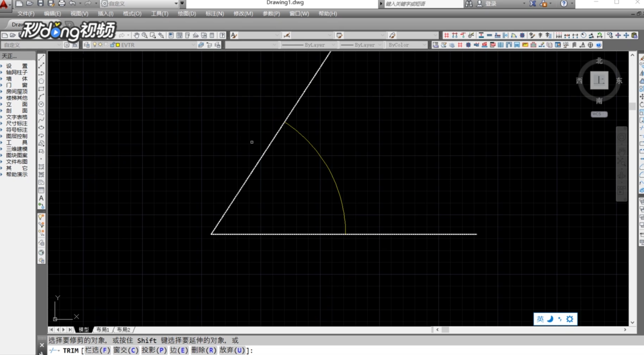644x355 pixels.
Task: Click the Autodesk Exchange X icon
Action: pos(533,4)
